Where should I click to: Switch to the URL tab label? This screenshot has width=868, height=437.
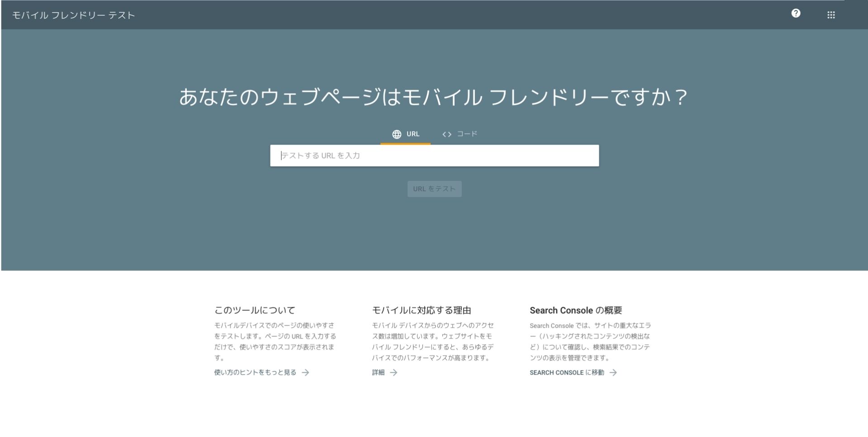(413, 134)
